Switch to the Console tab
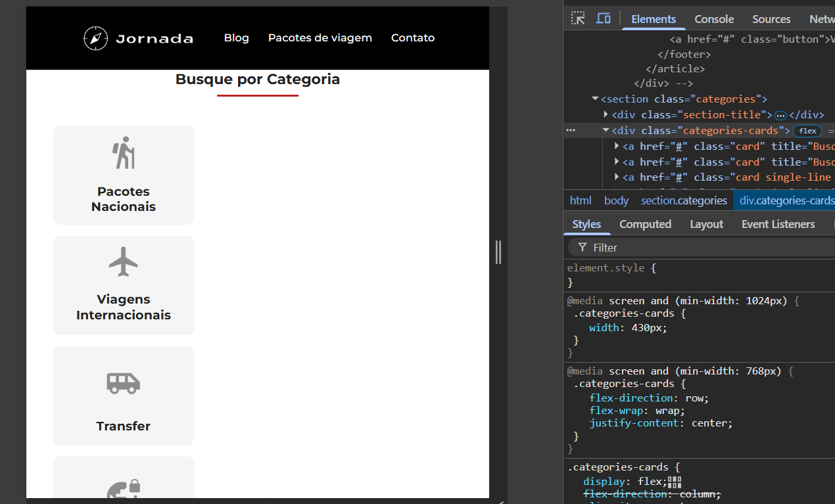Viewport: 835px width, 504px height. click(714, 19)
